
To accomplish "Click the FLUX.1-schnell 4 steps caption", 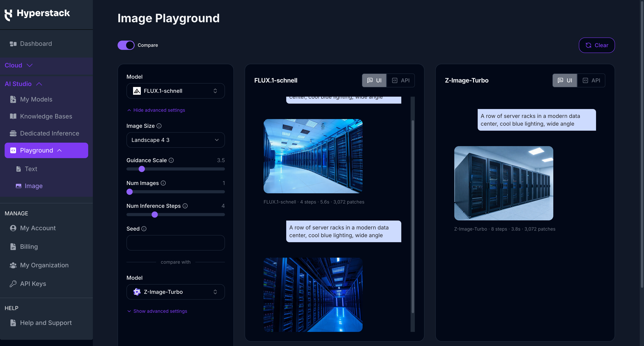I will [x=314, y=202].
